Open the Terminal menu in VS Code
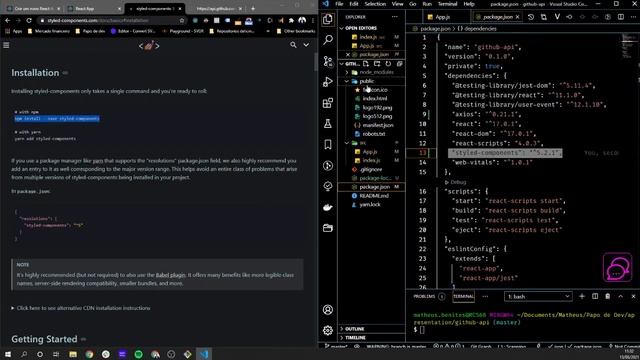 click(447, 4)
